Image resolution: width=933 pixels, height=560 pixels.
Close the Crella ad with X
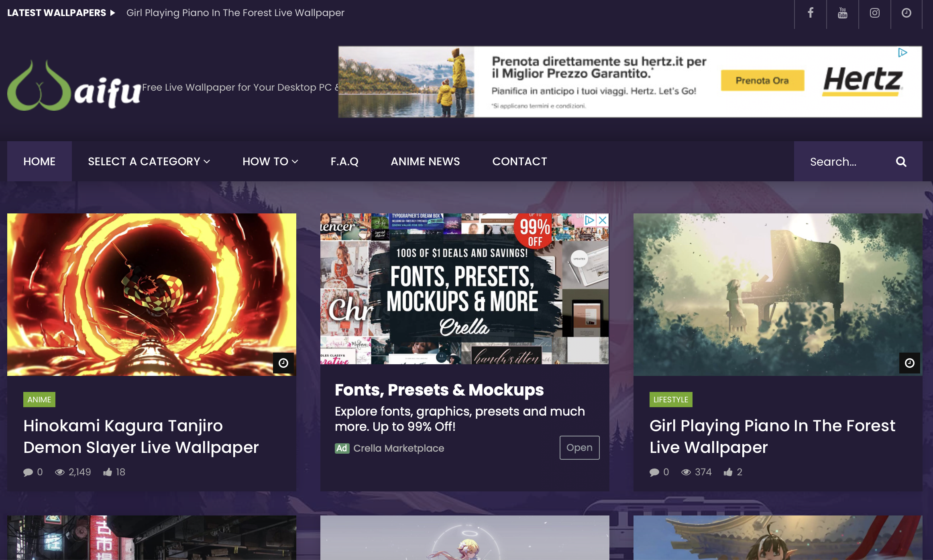(x=603, y=220)
